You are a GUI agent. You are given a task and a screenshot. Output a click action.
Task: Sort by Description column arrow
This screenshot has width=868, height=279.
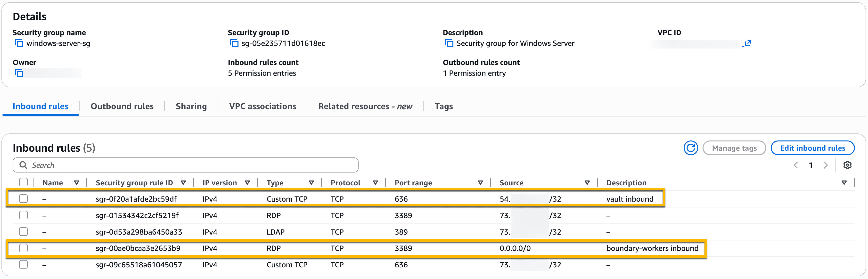(x=844, y=183)
